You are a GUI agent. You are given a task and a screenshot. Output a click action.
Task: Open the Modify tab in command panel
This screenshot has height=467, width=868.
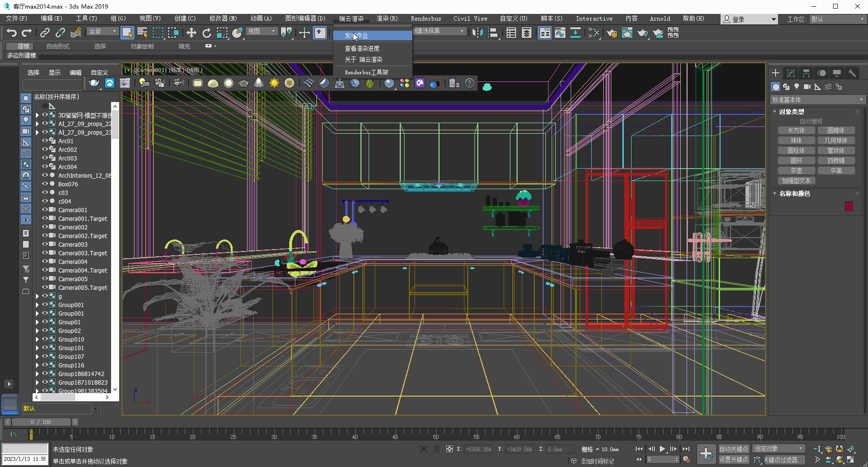click(x=791, y=73)
